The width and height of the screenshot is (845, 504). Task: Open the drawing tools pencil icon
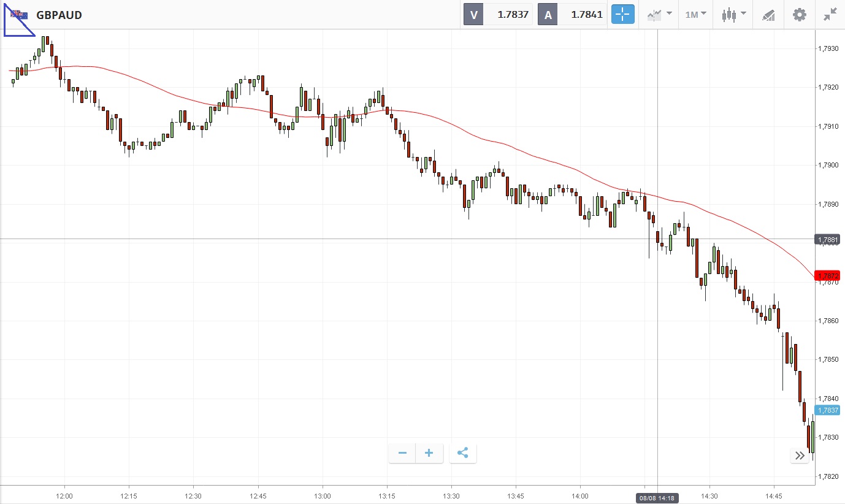click(x=768, y=15)
